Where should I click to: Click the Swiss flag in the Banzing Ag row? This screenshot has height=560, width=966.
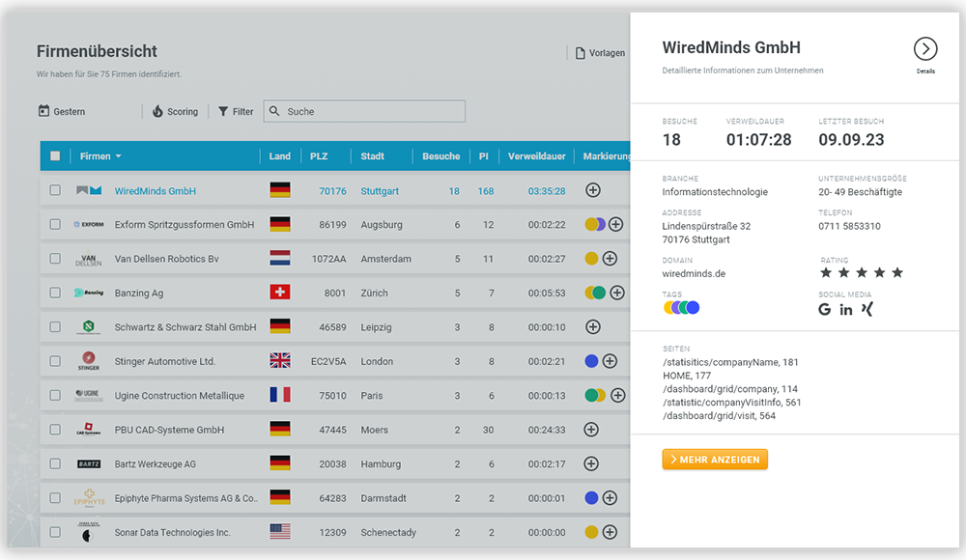[x=280, y=292]
